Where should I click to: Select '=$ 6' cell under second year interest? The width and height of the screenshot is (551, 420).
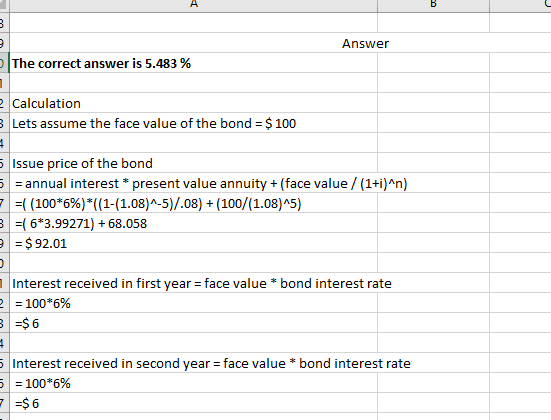pos(194,403)
